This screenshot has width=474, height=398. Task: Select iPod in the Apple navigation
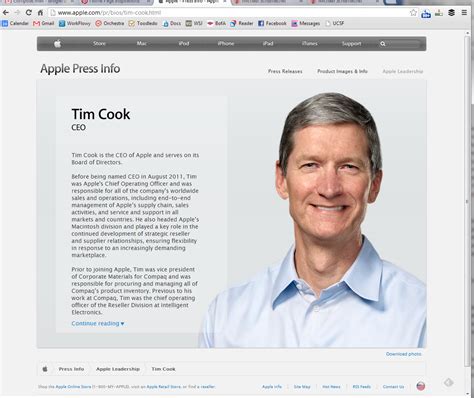[x=184, y=43]
